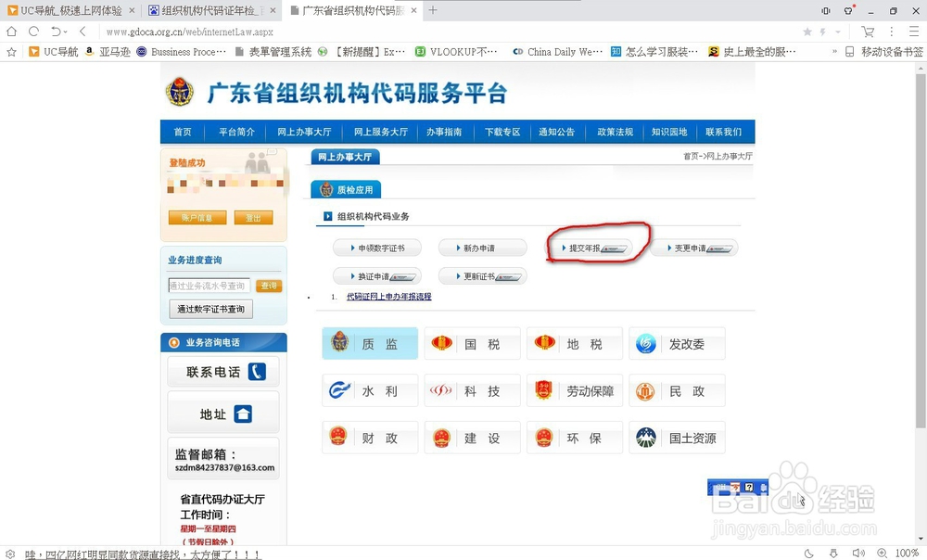Open new tab with plus icon
Viewport: 927px width, 560px height.
[x=433, y=10]
